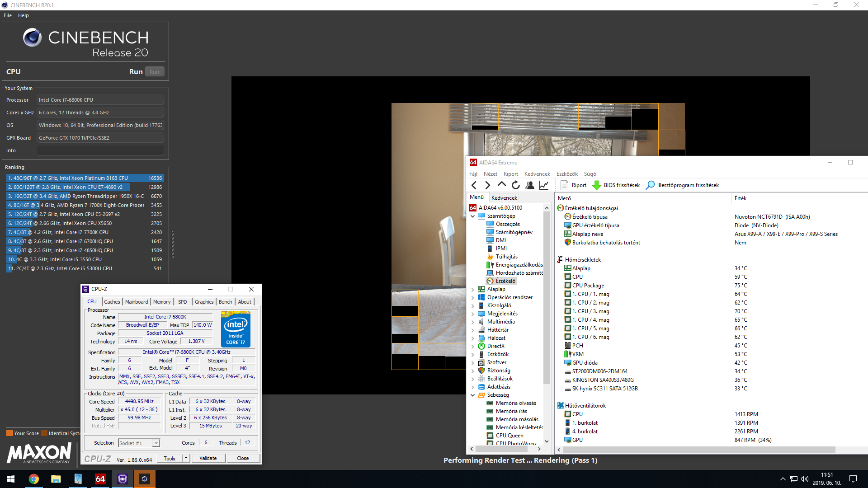This screenshot has height=488, width=868.
Task: Open File Explorer from taskbar
Action: [56, 479]
